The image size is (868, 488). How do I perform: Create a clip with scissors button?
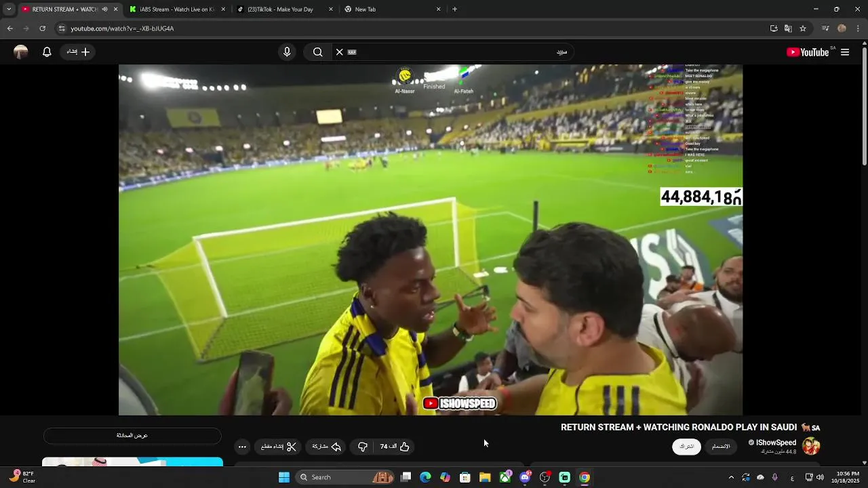(x=279, y=447)
